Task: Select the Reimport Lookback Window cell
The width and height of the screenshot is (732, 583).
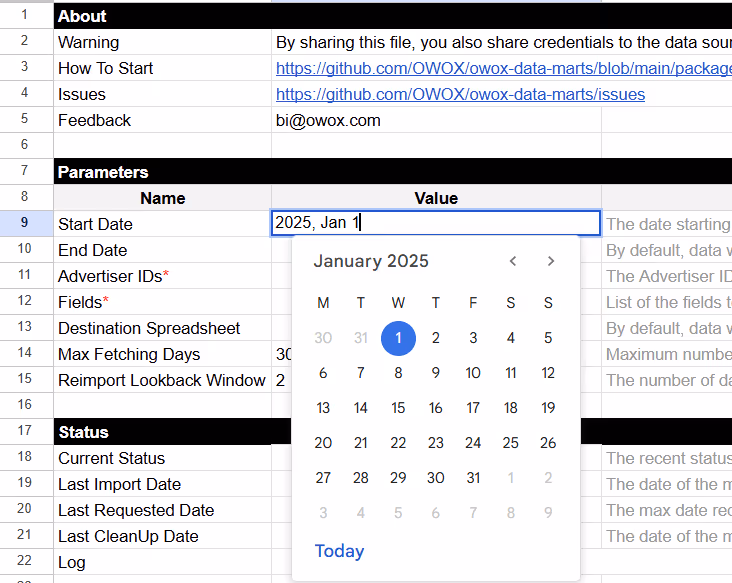Action: 162,380
